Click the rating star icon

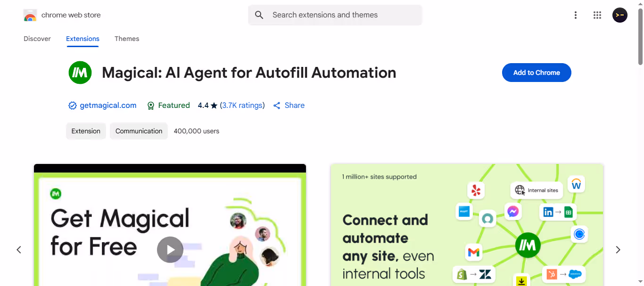pyautogui.click(x=214, y=106)
